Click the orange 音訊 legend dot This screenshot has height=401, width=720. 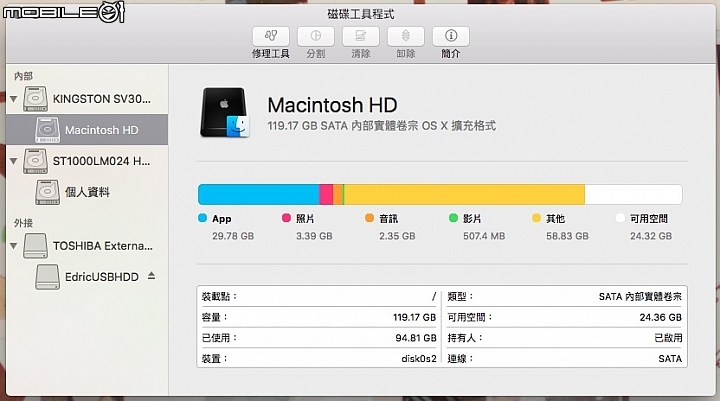[x=370, y=218]
